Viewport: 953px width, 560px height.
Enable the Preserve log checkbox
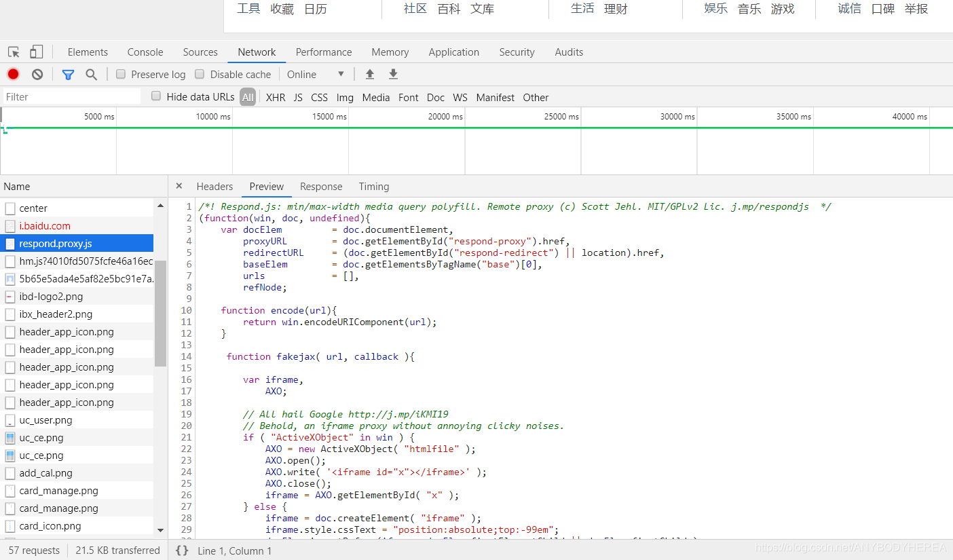(x=121, y=74)
